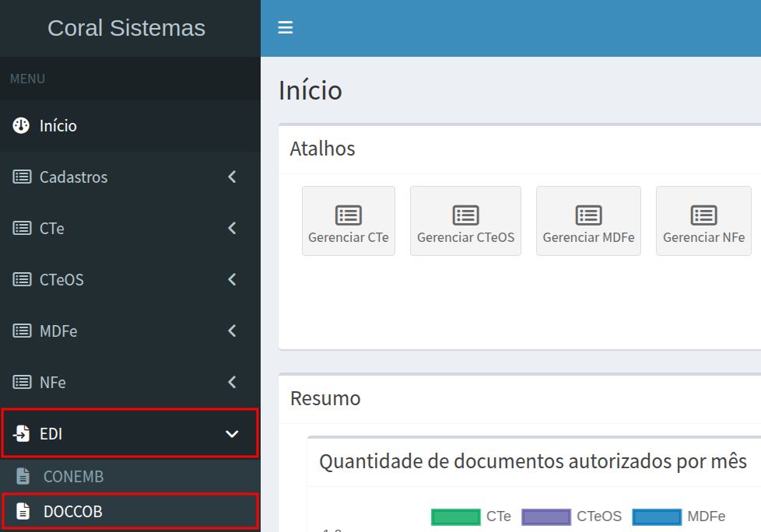Toggle CTe series in chart legend
The height and width of the screenshot is (532, 761).
[x=498, y=516]
